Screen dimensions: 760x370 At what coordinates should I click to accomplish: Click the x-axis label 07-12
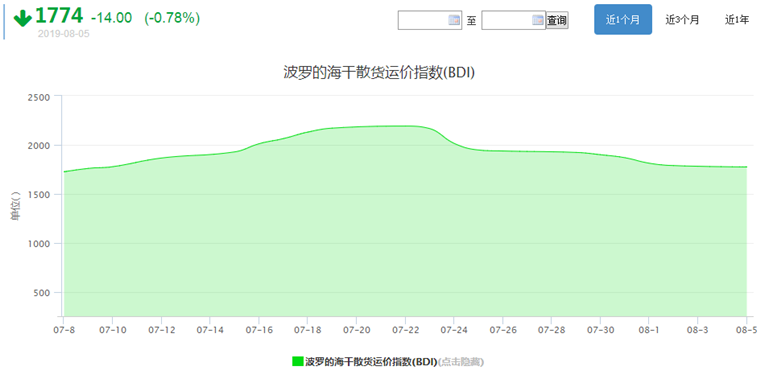(161, 330)
